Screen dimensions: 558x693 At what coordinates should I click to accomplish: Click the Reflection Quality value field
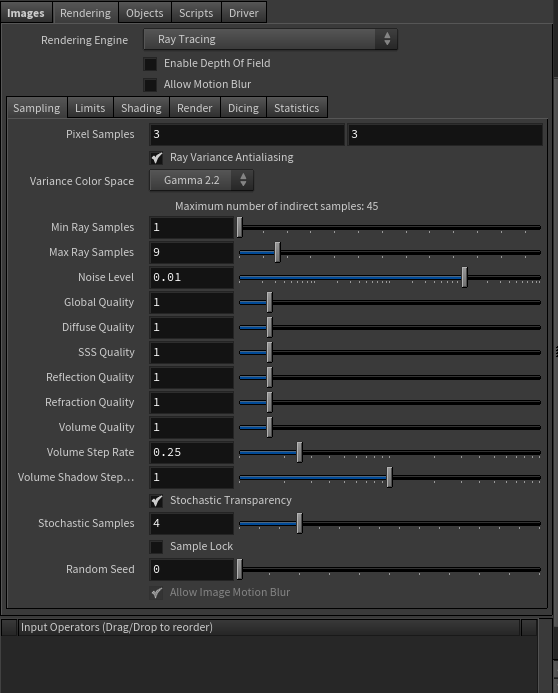point(191,377)
